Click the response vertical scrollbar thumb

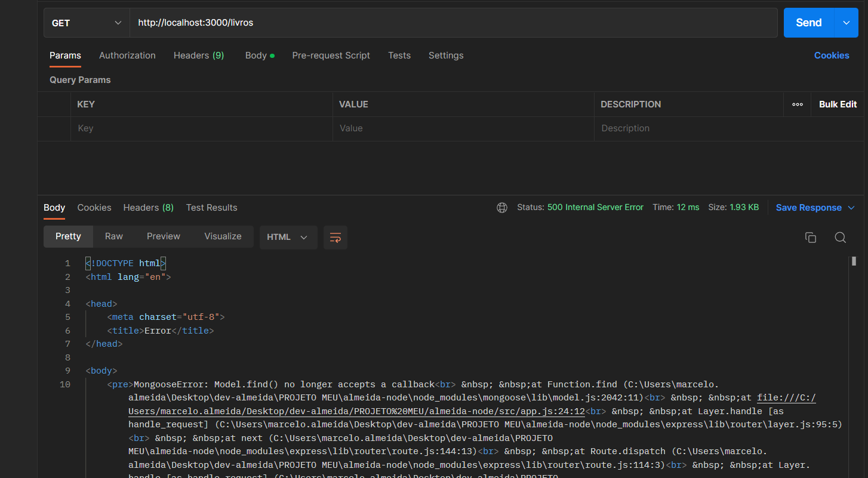click(854, 261)
